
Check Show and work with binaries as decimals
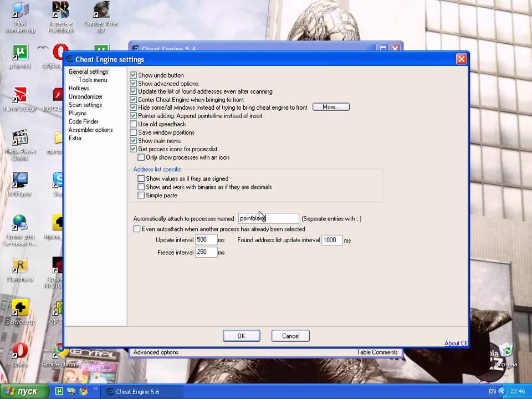(x=141, y=187)
